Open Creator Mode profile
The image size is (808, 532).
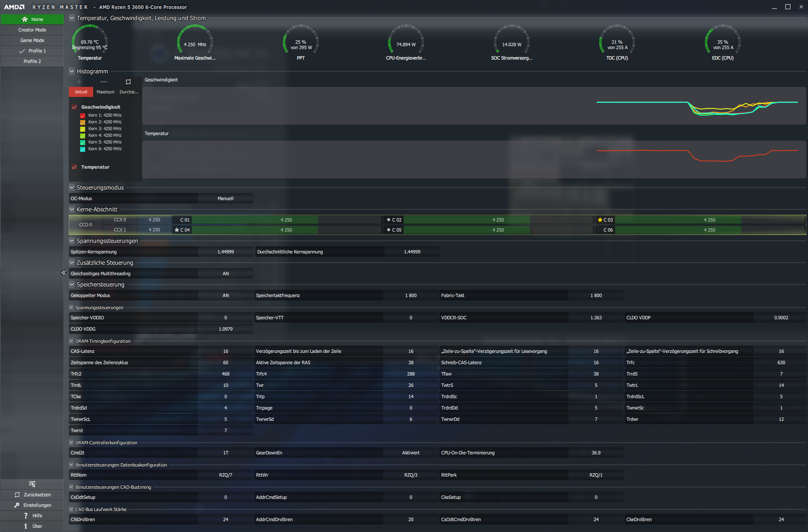pyautogui.click(x=32, y=30)
